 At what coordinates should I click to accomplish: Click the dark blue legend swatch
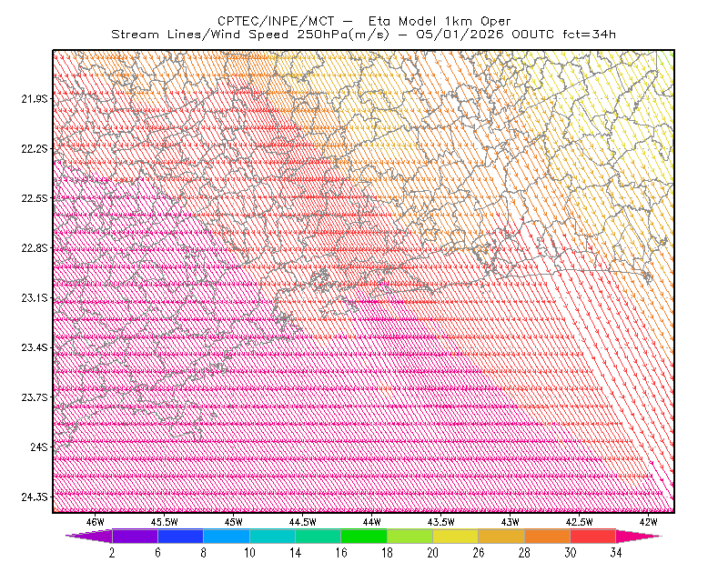[x=180, y=536]
